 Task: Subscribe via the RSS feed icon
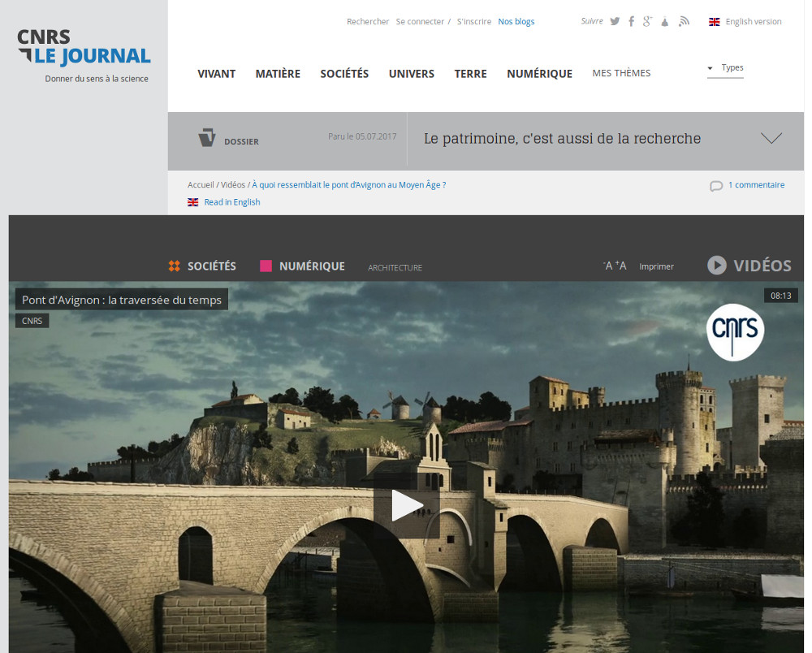[x=685, y=22]
